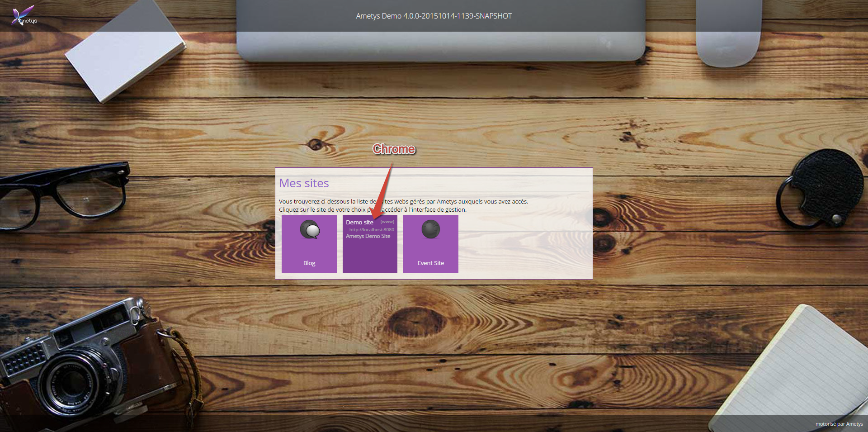Click the (www) tag on Demo site
868x432 pixels.
[x=387, y=222]
